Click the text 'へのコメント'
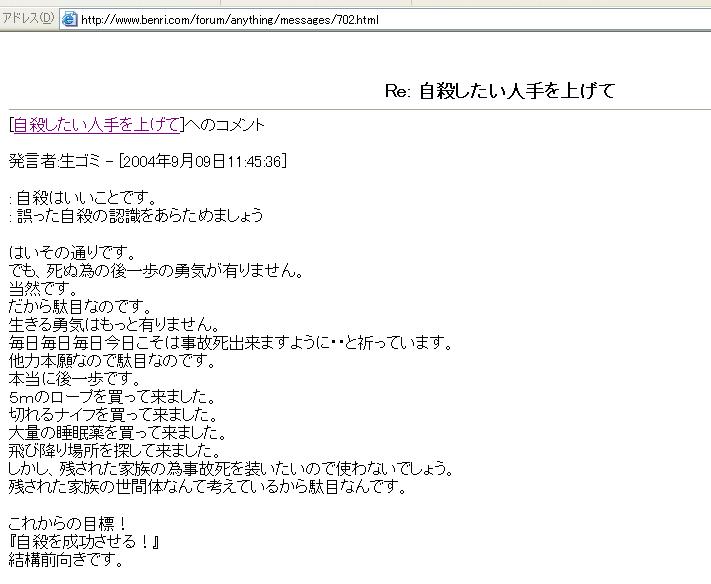 click(225, 125)
